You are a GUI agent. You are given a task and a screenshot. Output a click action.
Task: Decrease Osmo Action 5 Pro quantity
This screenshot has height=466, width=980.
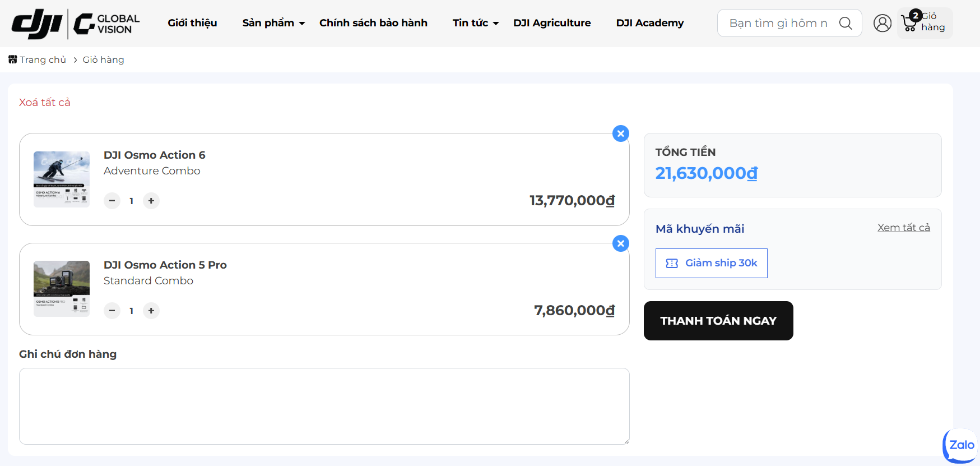point(112,311)
